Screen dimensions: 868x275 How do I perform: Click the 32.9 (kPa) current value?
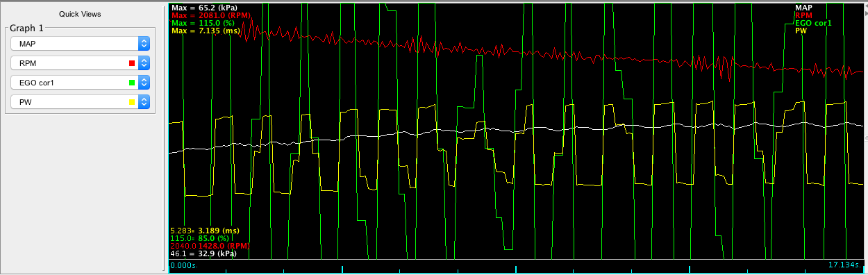(217, 254)
